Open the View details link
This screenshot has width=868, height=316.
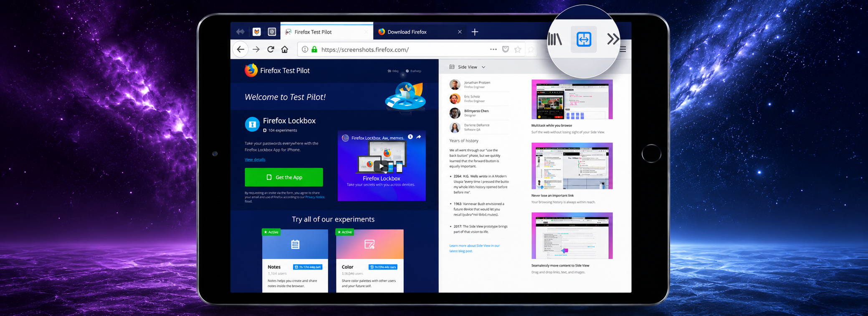(255, 160)
